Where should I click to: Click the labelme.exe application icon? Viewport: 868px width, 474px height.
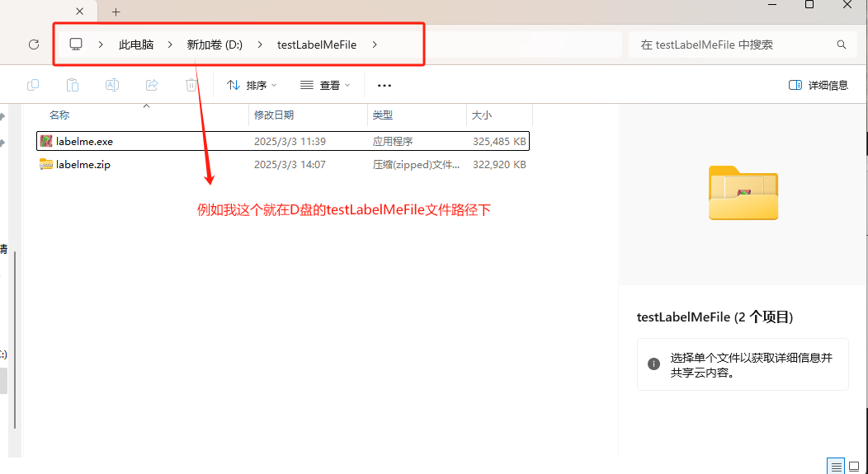point(46,141)
